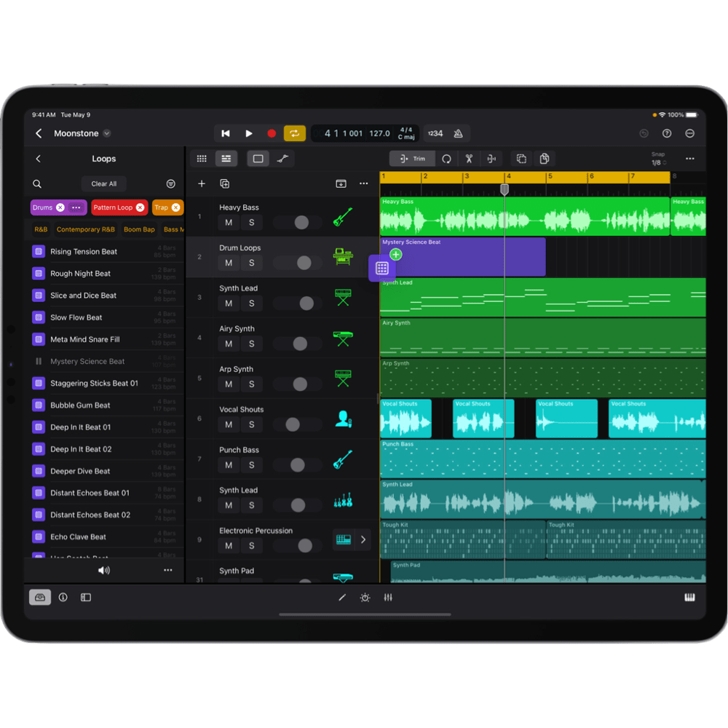Click the Punch Bass track volume slider
728x728 pixels.
pyautogui.click(x=297, y=464)
